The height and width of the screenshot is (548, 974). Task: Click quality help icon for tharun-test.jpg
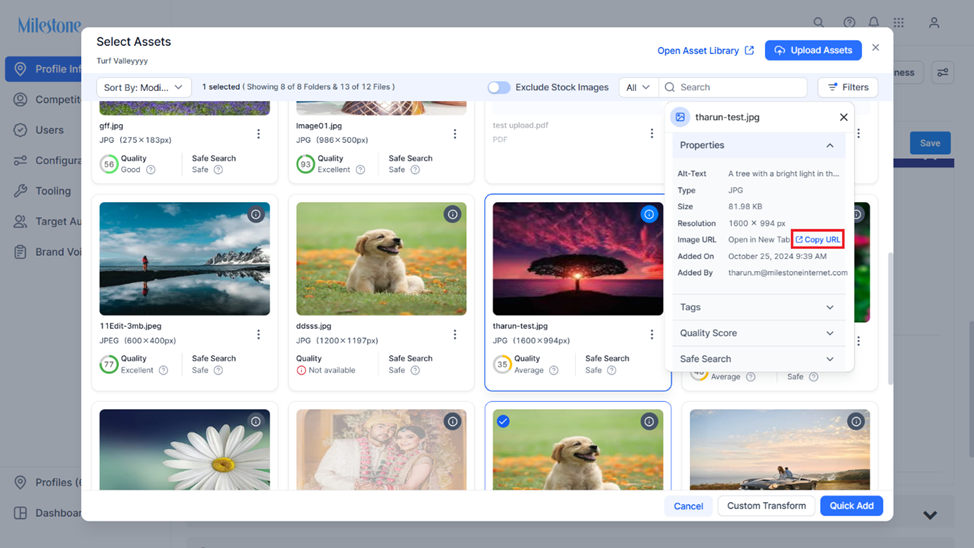553,370
